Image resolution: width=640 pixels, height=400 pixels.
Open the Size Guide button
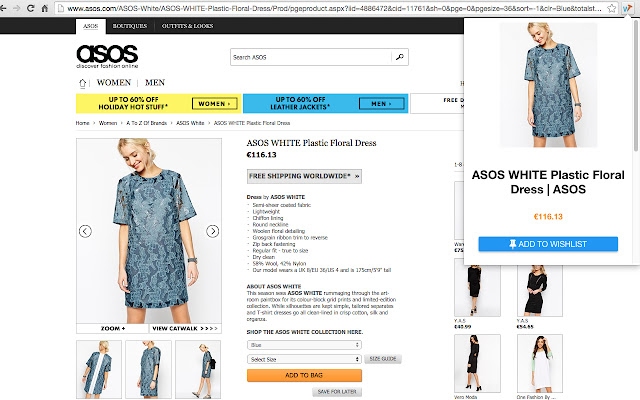point(383,359)
